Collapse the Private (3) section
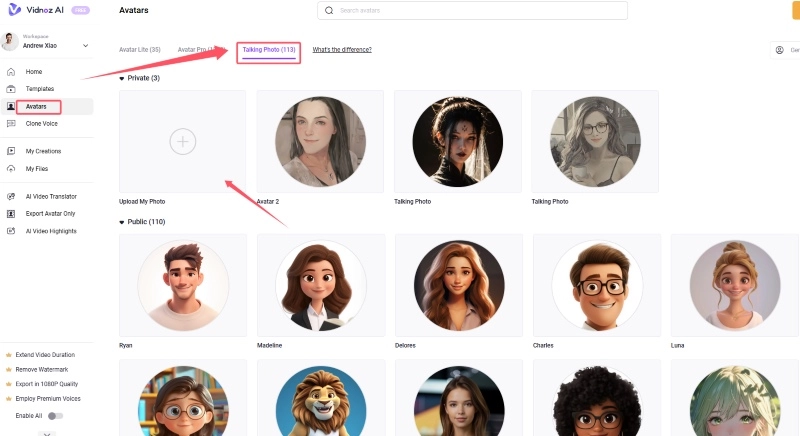Screen dimensions: 800x436 tap(122, 78)
